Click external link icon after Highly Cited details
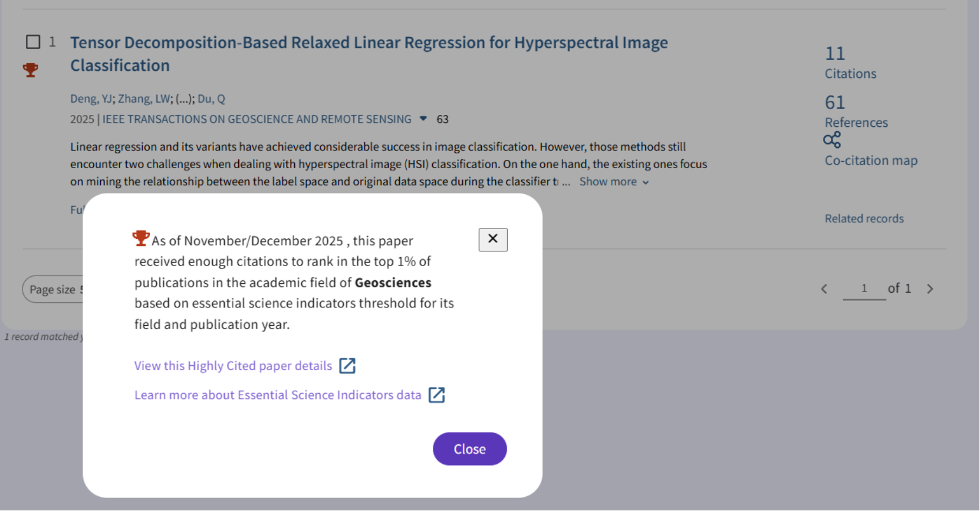The height and width of the screenshot is (511, 980). click(347, 366)
